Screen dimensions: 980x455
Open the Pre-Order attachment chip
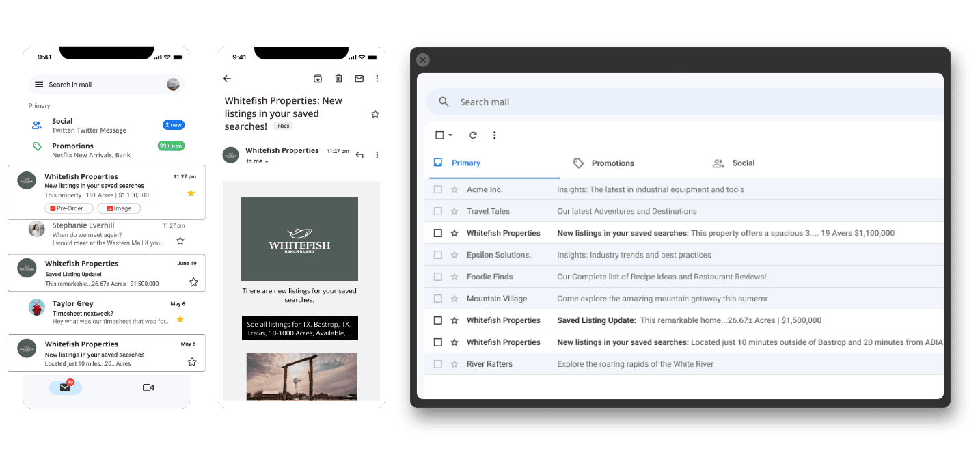pyautogui.click(x=69, y=208)
